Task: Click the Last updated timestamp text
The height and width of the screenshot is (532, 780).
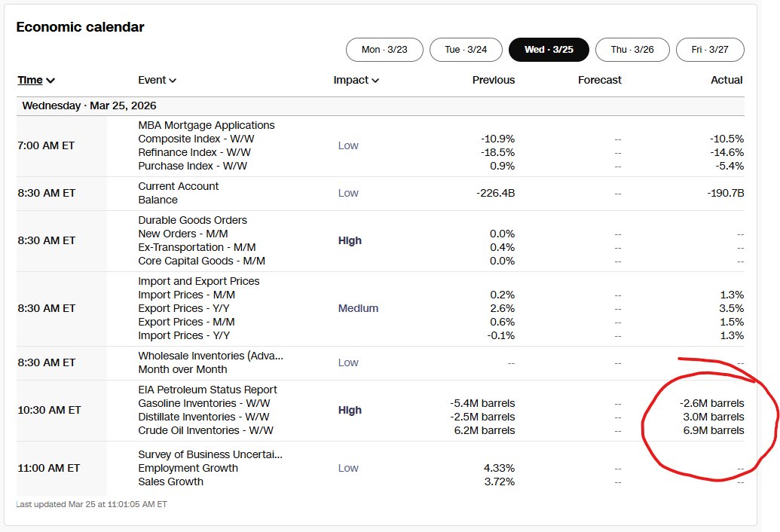Action: point(91,504)
